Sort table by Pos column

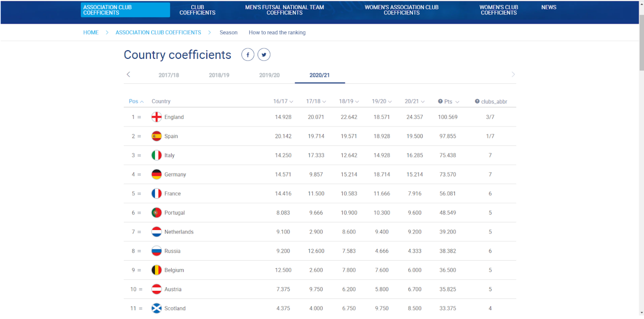point(136,101)
